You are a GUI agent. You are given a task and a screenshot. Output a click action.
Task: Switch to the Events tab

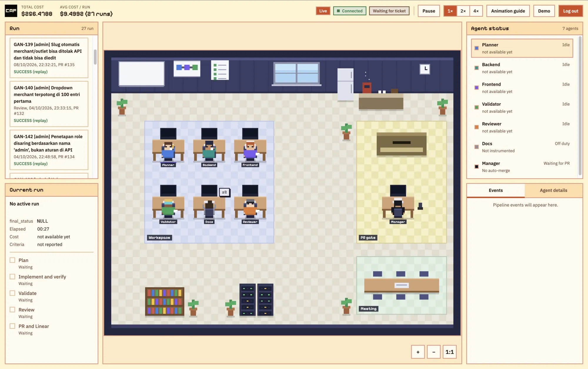point(496,190)
